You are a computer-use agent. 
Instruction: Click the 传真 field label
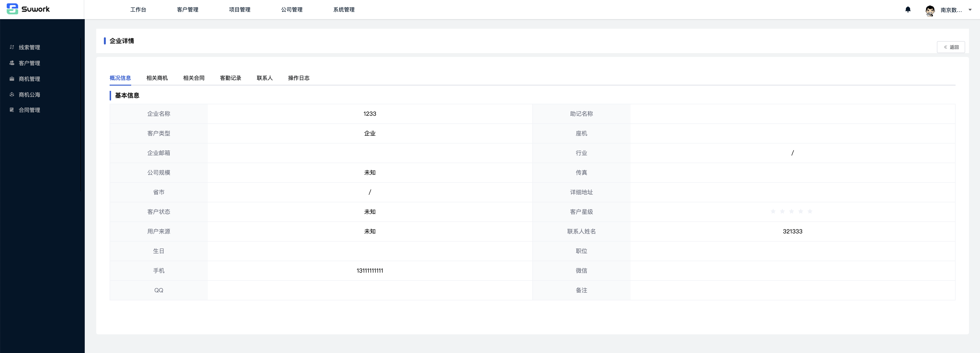(x=581, y=172)
